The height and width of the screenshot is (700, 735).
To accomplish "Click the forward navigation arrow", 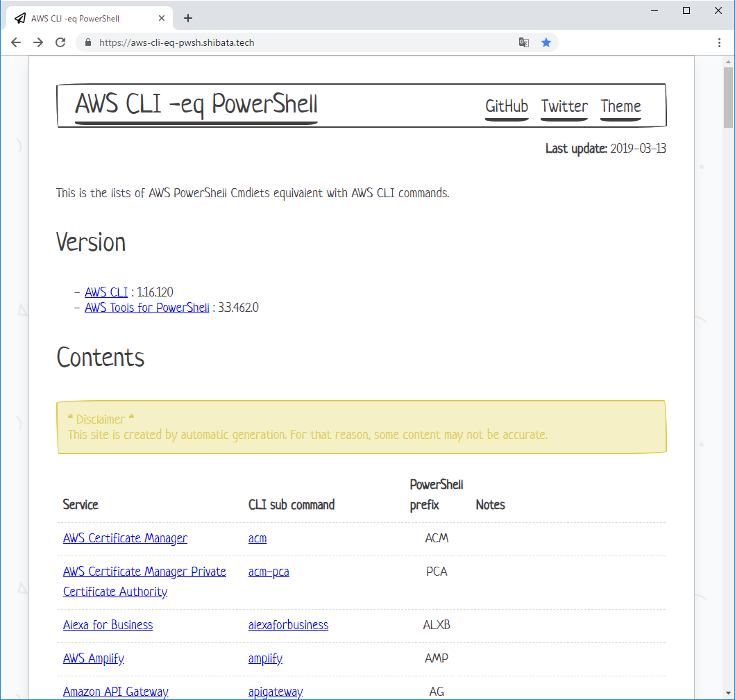I will coord(37,42).
